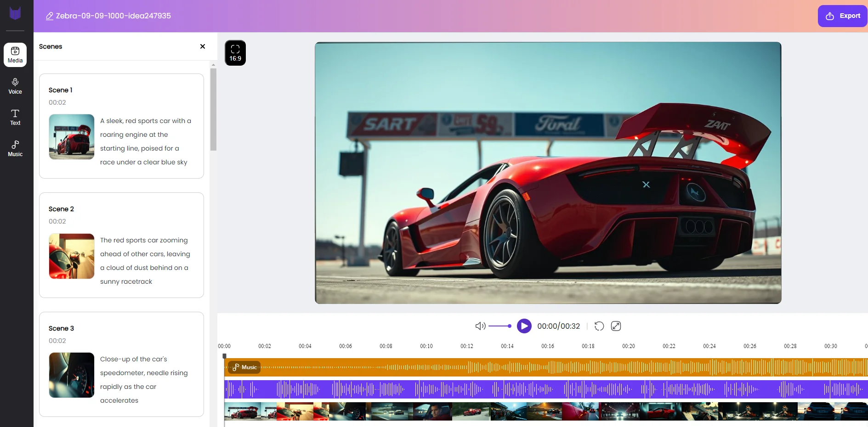Click the Scene 2 title

click(x=61, y=209)
